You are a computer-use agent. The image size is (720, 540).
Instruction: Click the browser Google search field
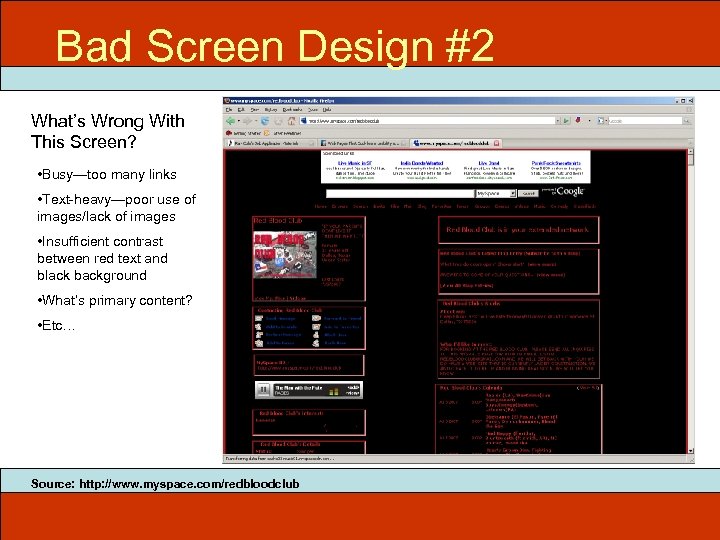tap(645, 121)
